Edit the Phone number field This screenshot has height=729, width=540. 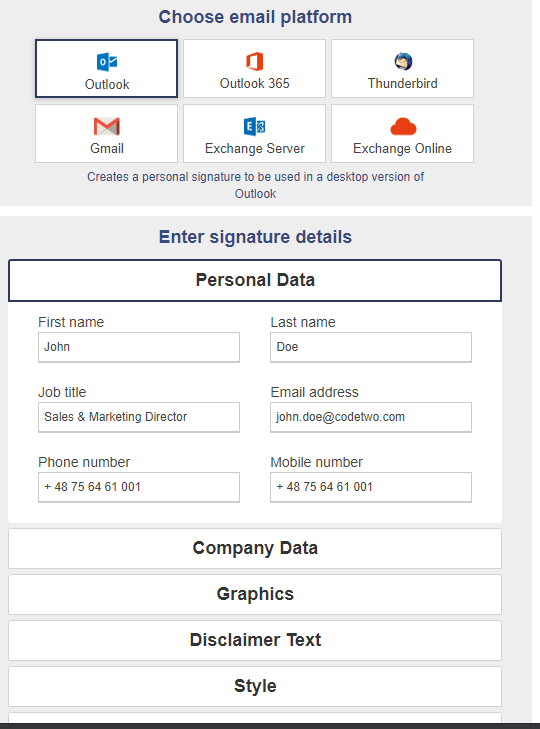pyautogui.click(x=139, y=487)
